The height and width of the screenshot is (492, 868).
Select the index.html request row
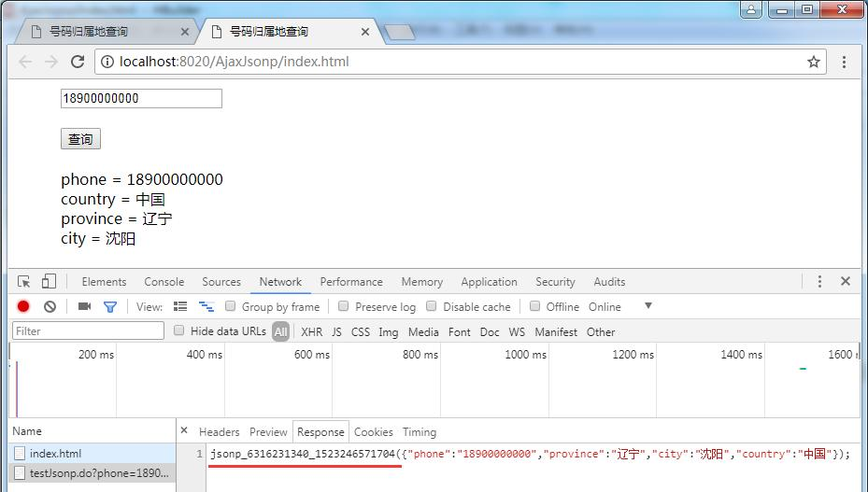coord(92,454)
